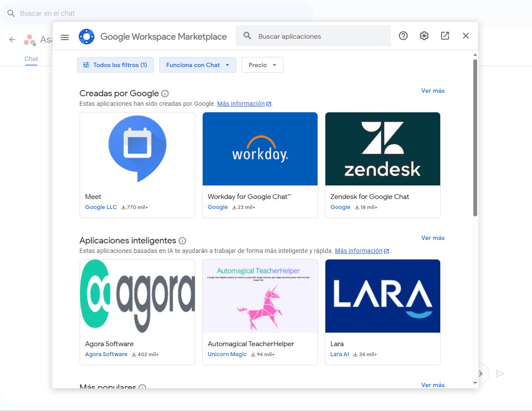Viewport: 532px width, 411px height.
Task: Open the help question mark icon
Action: (x=403, y=36)
